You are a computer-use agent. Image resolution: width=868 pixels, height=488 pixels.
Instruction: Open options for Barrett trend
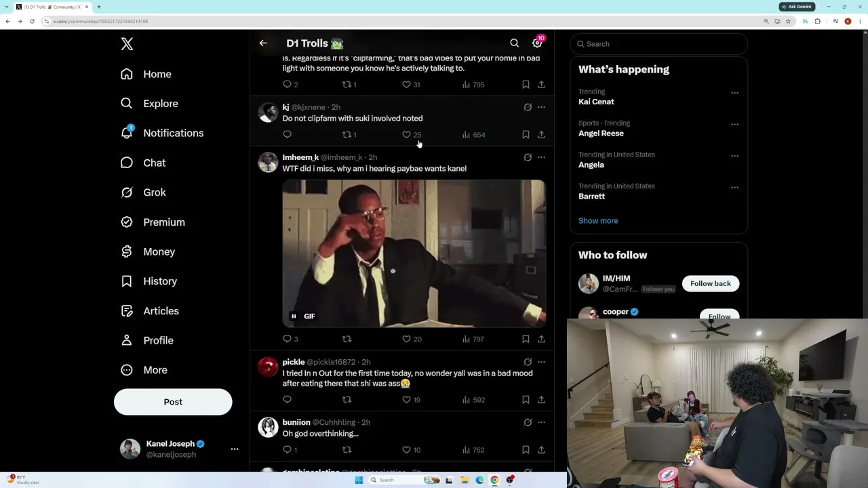pos(734,188)
